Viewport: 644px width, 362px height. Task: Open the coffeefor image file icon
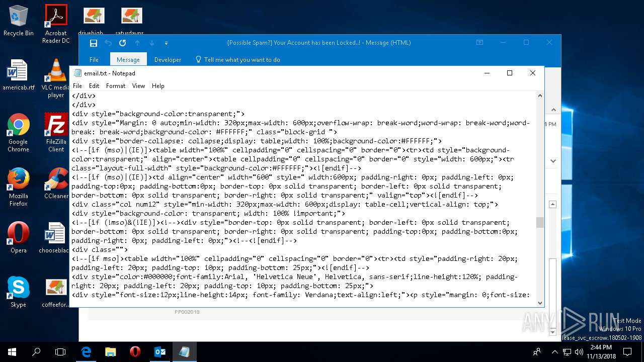[56, 292]
